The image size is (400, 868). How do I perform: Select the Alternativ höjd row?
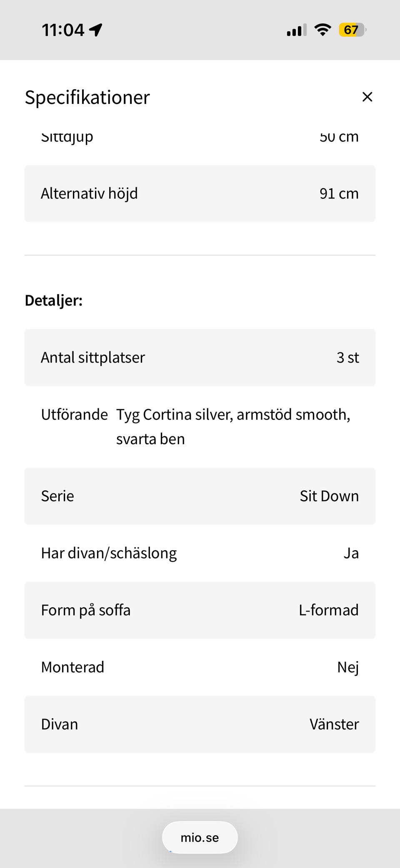[200, 194]
